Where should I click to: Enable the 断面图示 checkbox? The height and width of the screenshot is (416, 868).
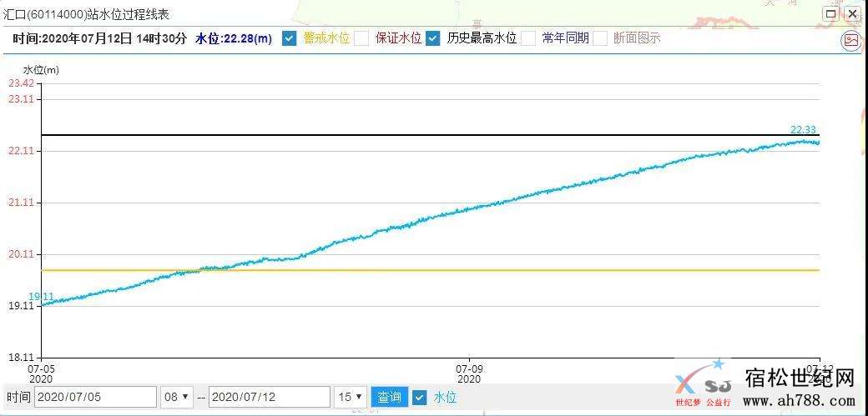[600, 38]
